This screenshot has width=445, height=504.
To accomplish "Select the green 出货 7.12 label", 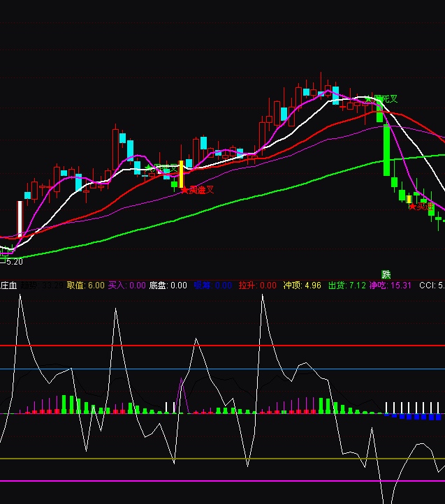I will 347,286.
